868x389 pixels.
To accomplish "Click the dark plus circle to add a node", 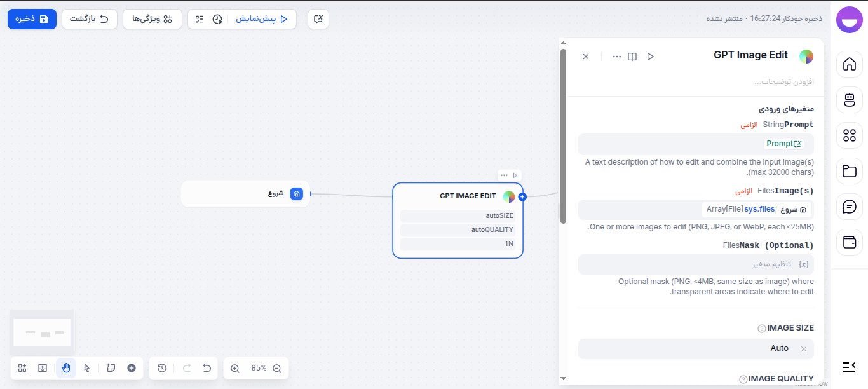I will pyautogui.click(x=131, y=367).
